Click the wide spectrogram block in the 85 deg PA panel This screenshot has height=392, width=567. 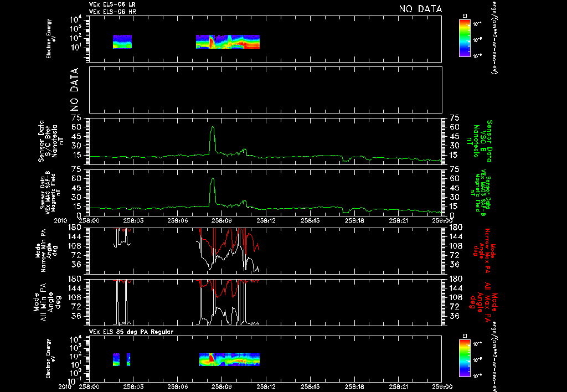(229, 359)
